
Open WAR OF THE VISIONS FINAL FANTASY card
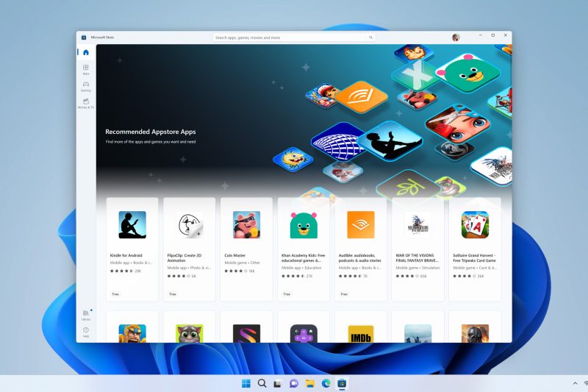point(417,249)
